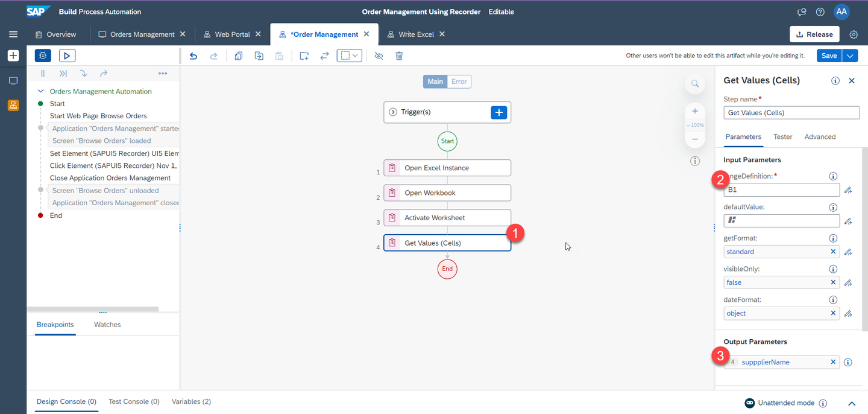Open the Variables (2) tab
This screenshot has height=414, width=868.
(191, 401)
